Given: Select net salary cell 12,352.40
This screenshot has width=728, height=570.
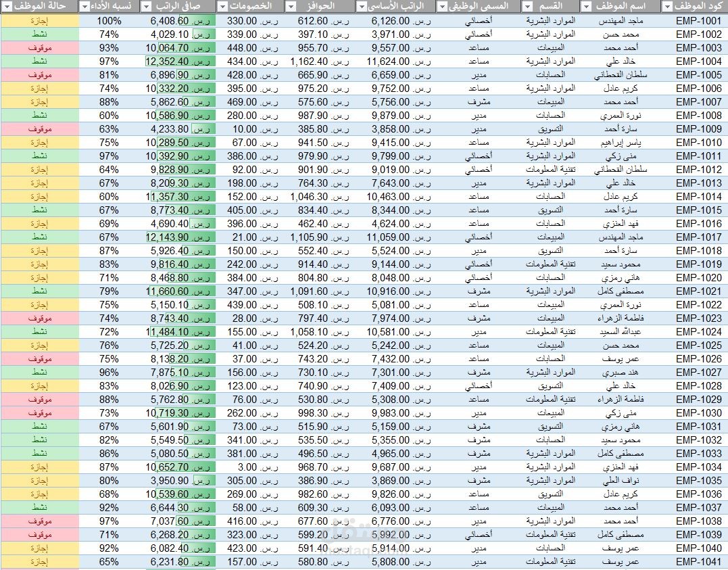Looking at the screenshot, I should (x=178, y=62).
